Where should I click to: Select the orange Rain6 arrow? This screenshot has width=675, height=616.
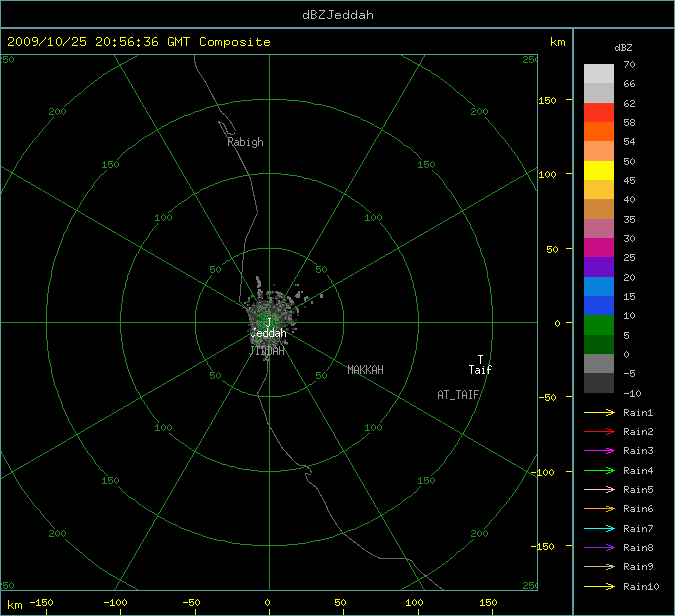pos(600,509)
